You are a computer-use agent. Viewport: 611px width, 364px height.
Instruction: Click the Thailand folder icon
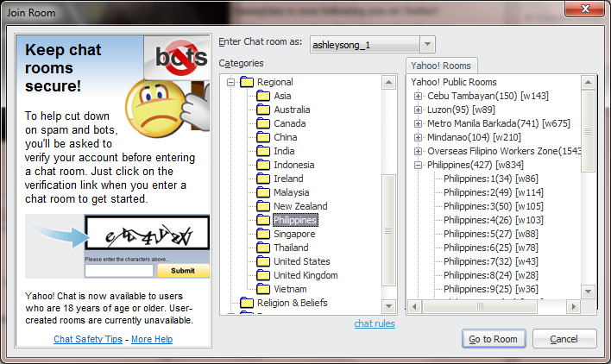click(x=263, y=248)
